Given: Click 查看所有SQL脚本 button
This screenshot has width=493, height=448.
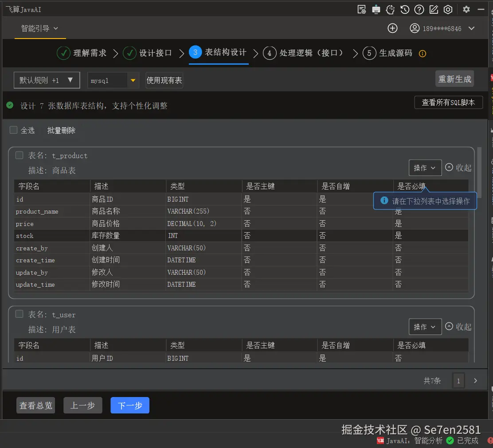Looking at the screenshot, I should point(448,102).
